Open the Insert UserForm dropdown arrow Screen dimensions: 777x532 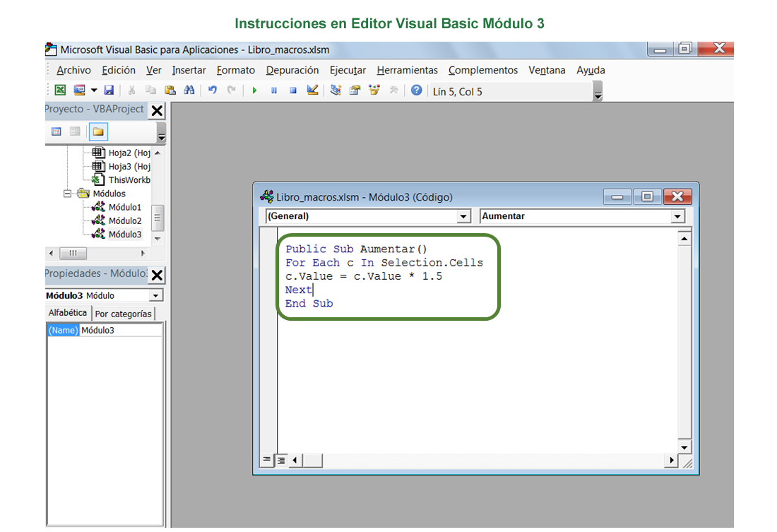pos(94,90)
